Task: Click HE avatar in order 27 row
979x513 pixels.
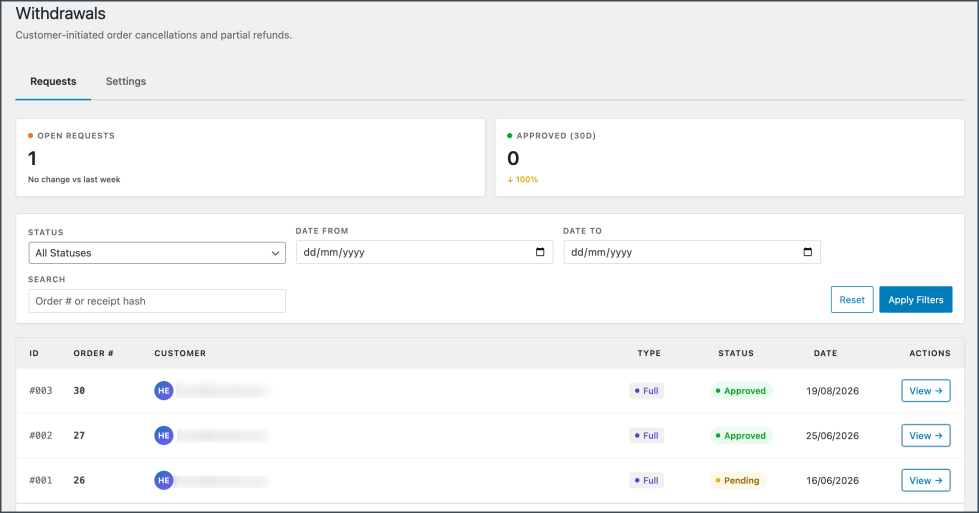Action: pos(164,436)
